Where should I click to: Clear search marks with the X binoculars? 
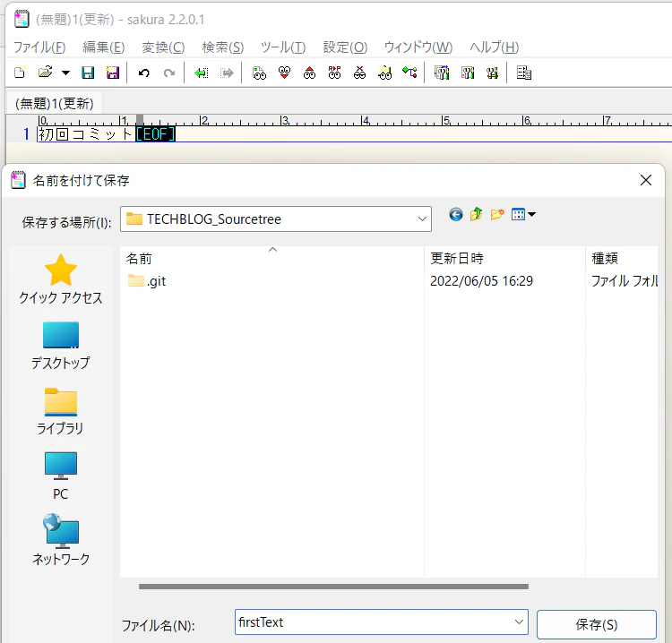359,73
